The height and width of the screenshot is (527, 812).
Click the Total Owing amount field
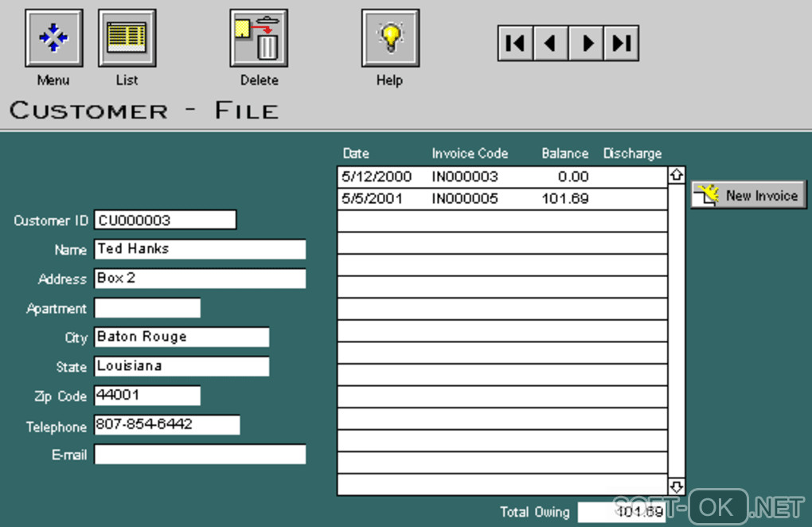click(x=622, y=512)
